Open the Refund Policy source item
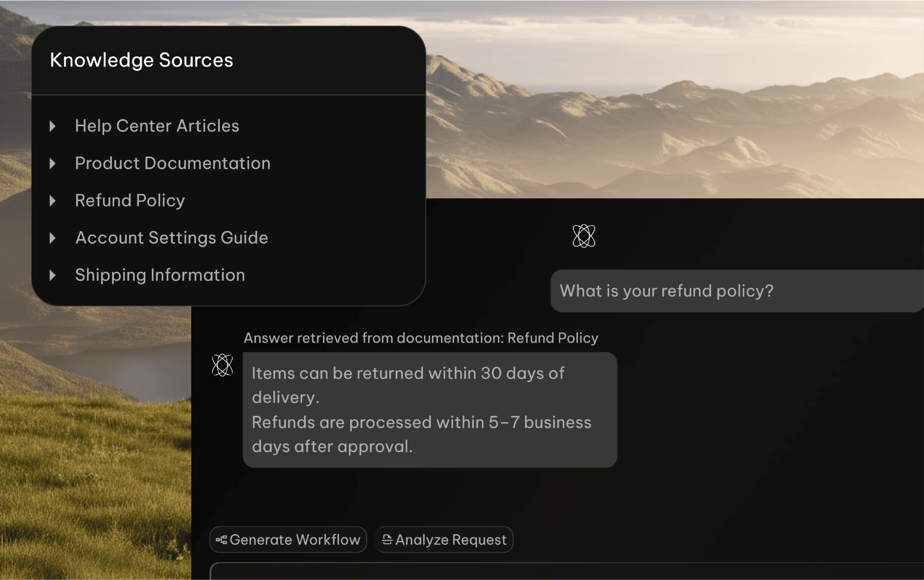This screenshot has height=580, width=924. (x=130, y=201)
